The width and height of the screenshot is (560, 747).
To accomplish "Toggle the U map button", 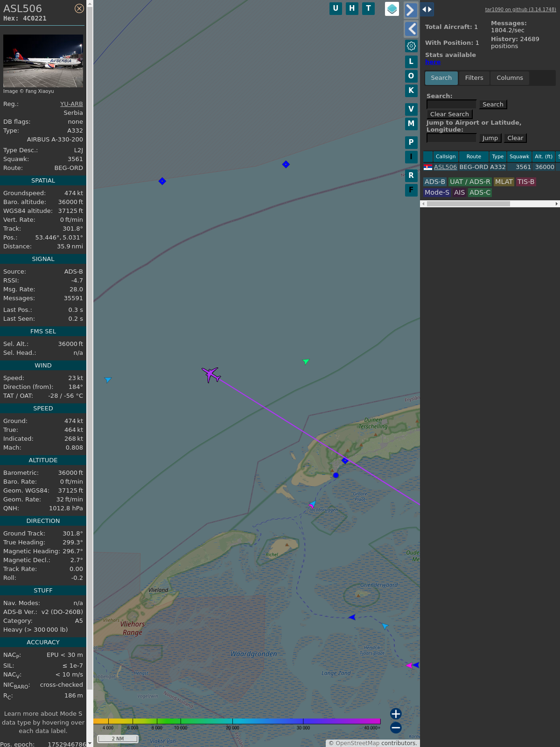I will 336,8.
